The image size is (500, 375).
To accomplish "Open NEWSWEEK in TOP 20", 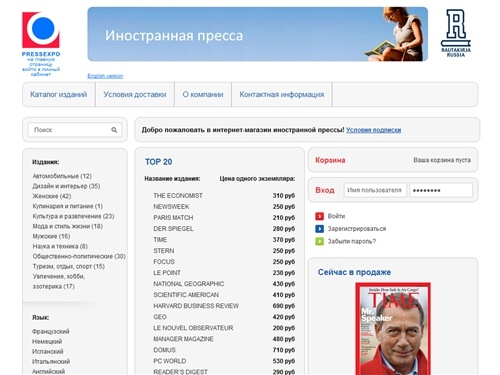I will 171,207.
